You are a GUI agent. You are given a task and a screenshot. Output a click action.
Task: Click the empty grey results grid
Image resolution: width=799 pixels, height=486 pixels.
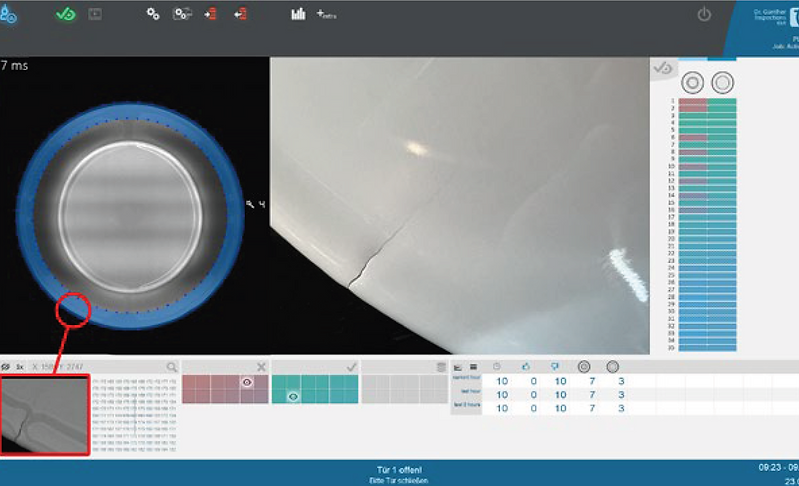tap(405, 389)
